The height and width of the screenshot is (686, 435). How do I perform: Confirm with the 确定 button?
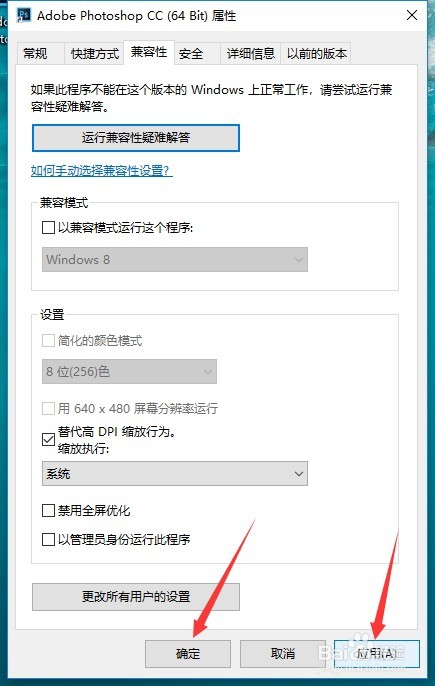(x=188, y=654)
